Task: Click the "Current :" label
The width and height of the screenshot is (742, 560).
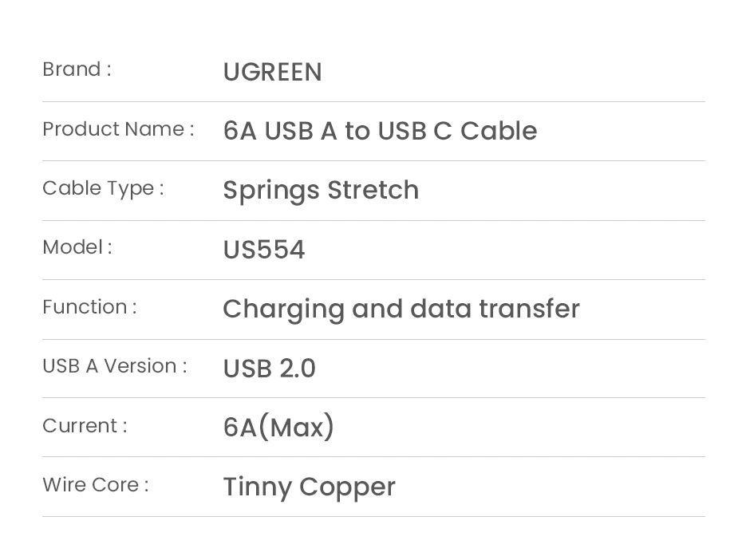Action: pos(85,426)
